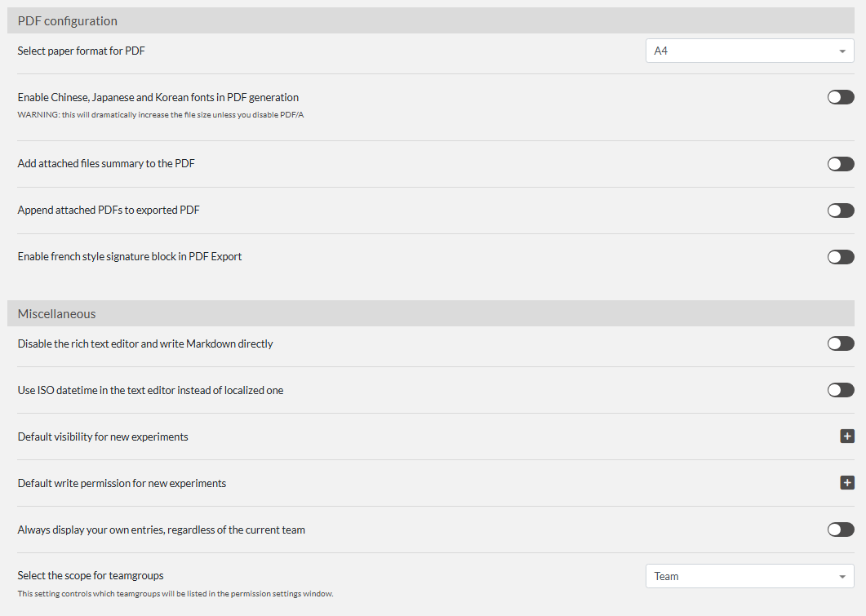Toggle adding attached files summary to PDF
866x616 pixels.
point(840,164)
